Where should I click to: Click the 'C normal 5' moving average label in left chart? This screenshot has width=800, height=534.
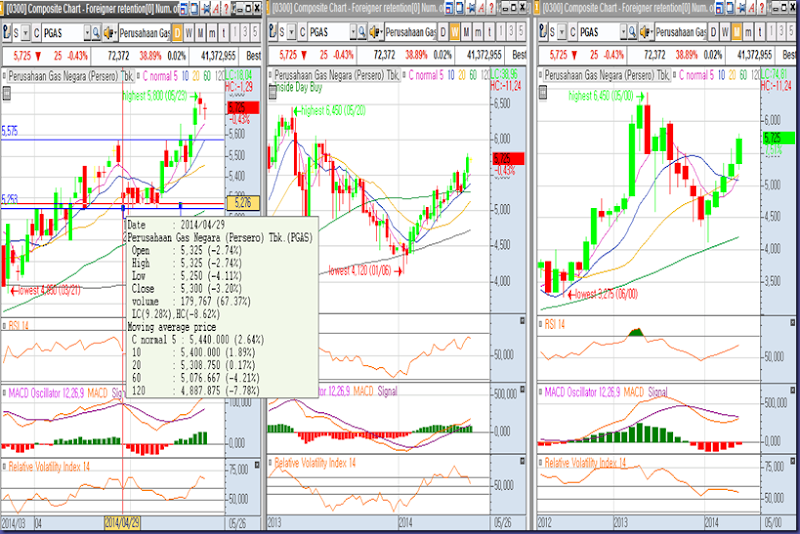tap(160, 77)
